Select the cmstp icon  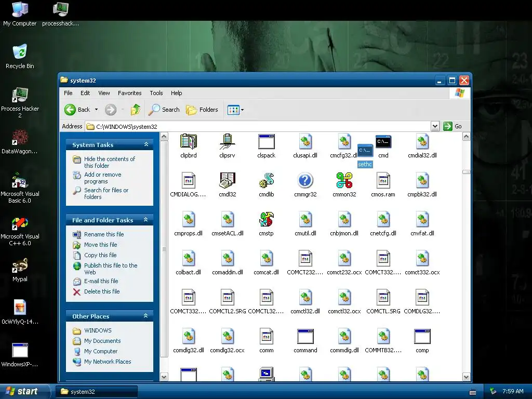tap(267, 220)
